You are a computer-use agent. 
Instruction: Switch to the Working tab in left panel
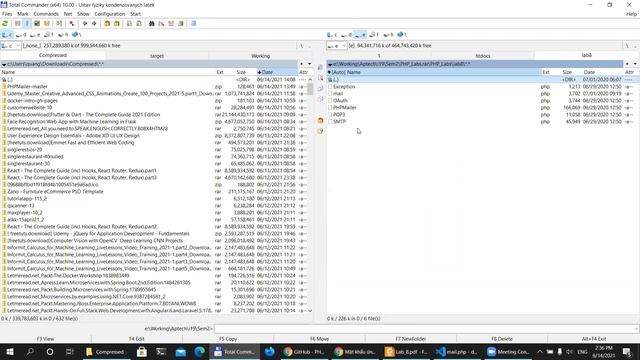[260, 56]
